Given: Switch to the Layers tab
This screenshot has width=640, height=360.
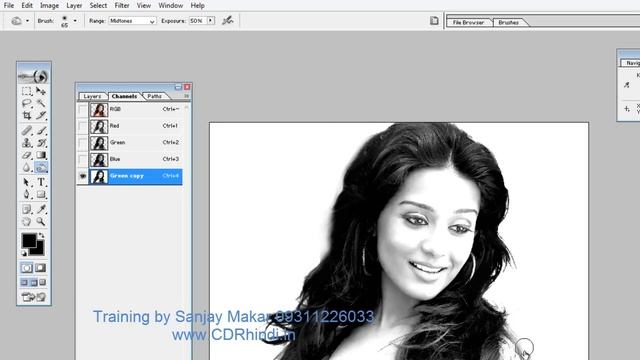Looking at the screenshot, I should click(92, 96).
